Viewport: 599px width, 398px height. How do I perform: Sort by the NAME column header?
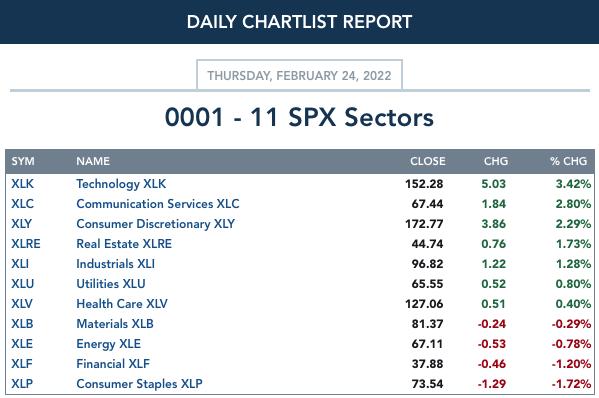click(93, 161)
